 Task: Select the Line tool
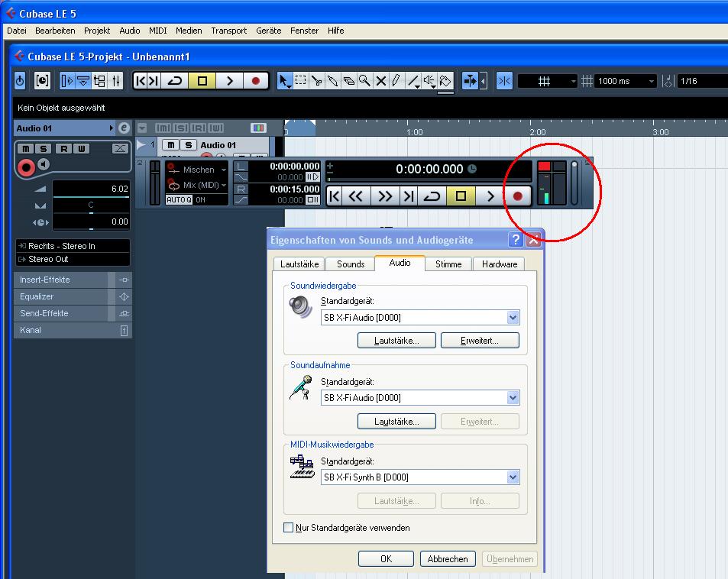click(413, 81)
